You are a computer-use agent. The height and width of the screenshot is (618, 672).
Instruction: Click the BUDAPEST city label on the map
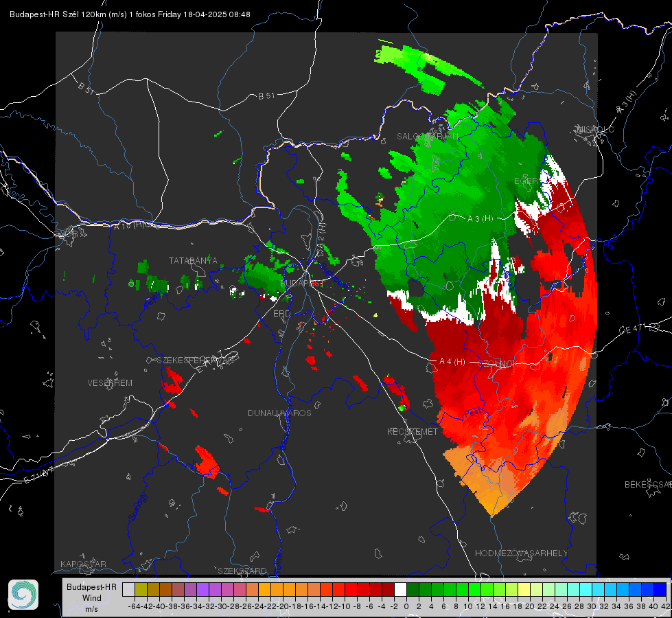click(301, 283)
